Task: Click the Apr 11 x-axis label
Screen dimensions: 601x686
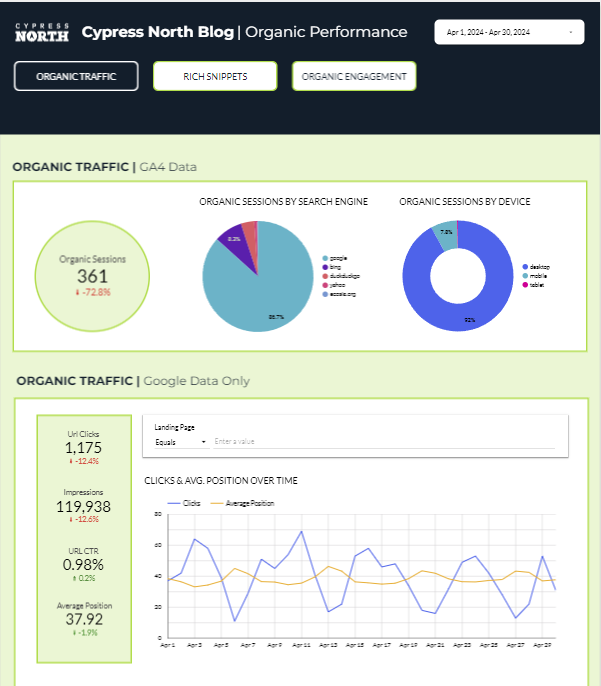Action: [x=301, y=645]
